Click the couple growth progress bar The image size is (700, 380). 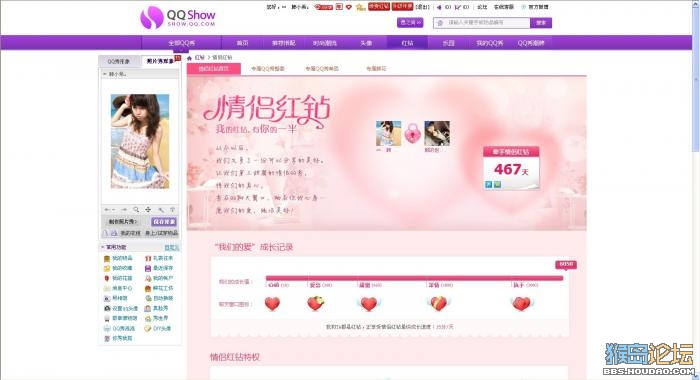coord(414,278)
